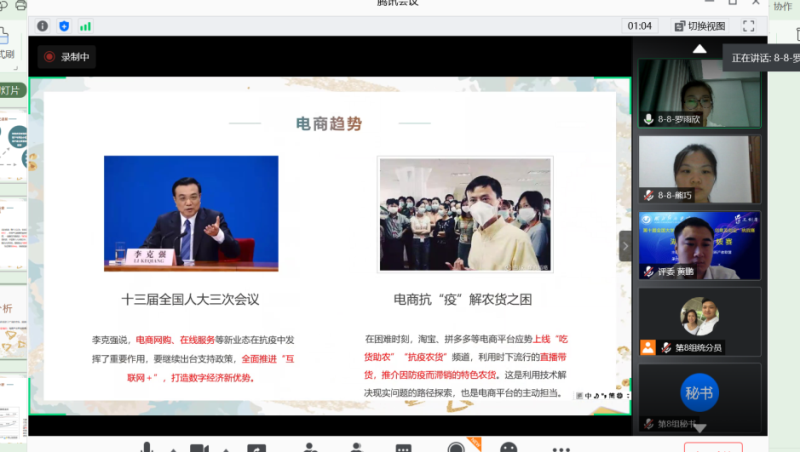Viewport: 800px width, 452px height.
Task: Toggle the microphone mute in bottom toolbar
Action: 147,447
